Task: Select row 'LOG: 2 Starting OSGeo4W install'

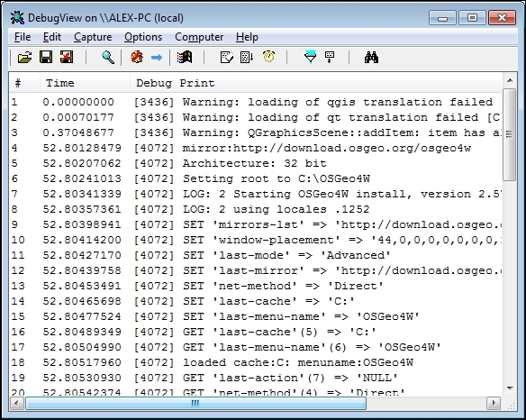Action: (x=256, y=194)
